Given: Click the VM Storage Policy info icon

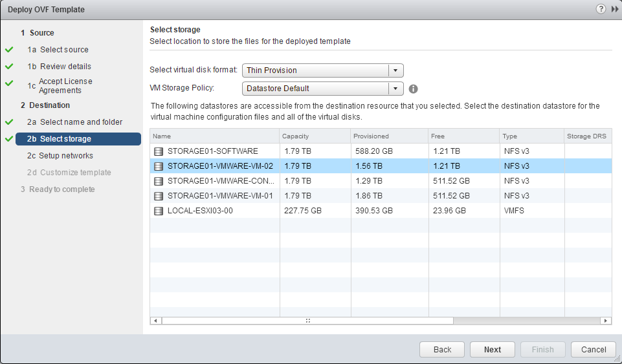Looking at the screenshot, I should pyautogui.click(x=413, y=89).
